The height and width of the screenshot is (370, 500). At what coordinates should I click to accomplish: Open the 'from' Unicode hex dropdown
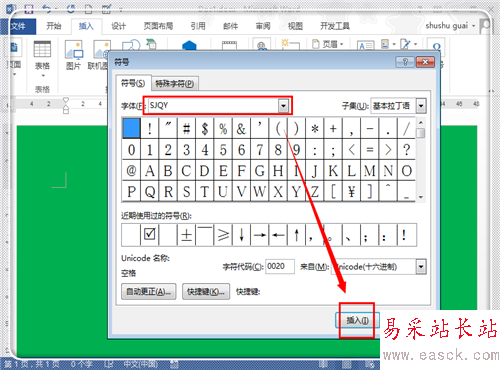point(421,267)
